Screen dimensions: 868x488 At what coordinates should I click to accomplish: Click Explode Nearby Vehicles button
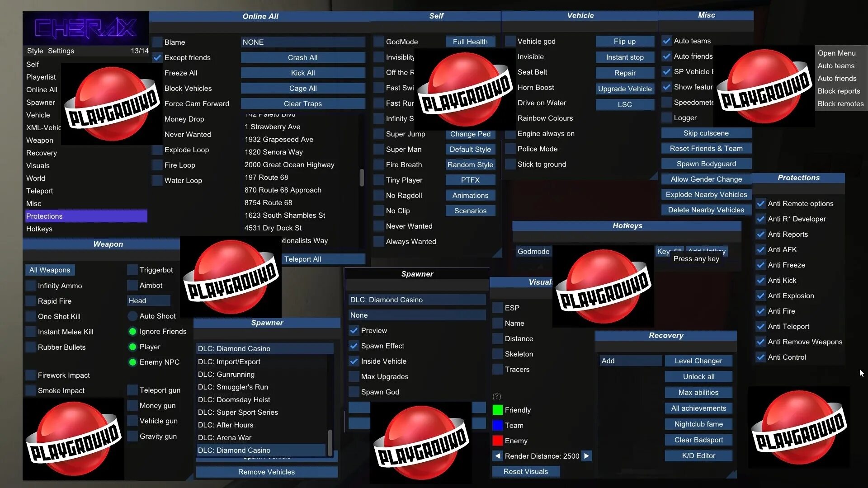[706, 194]
